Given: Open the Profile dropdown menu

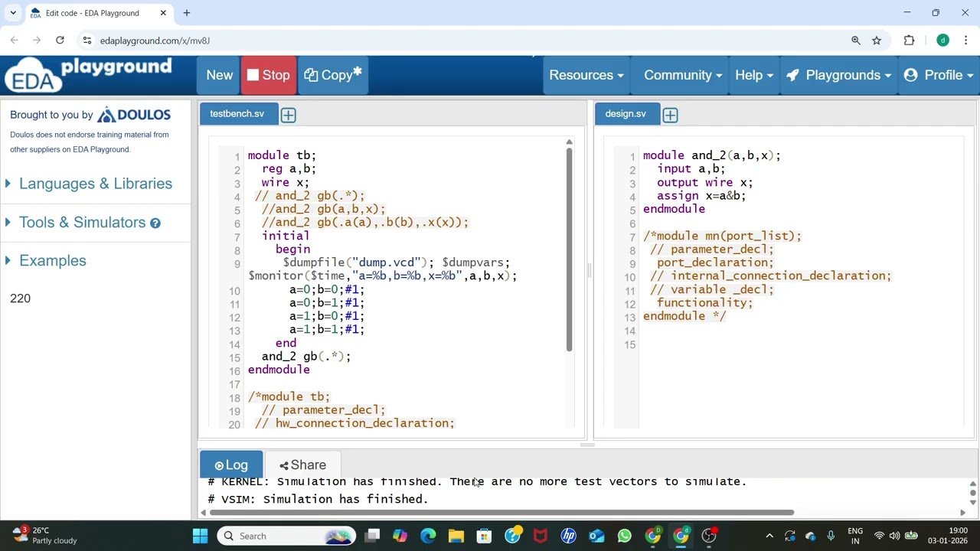Looking at the screenshot, I should (x=939, y=75).
